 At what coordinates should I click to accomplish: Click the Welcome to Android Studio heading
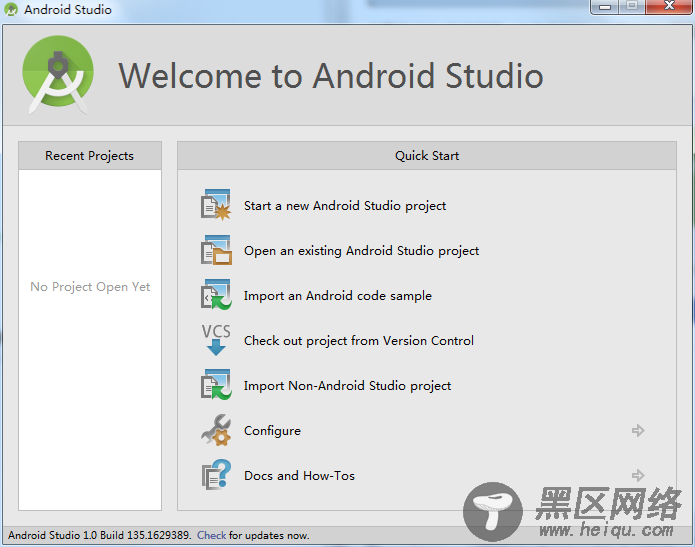coord(331,76)
